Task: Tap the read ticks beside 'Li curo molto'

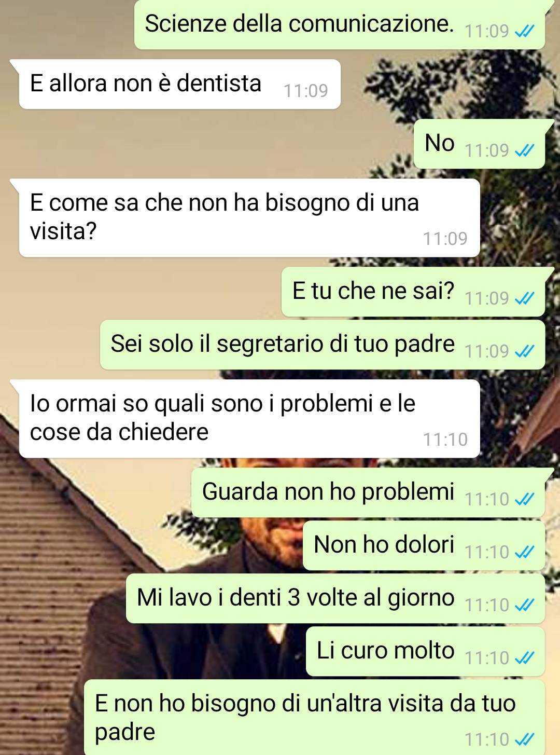Action: click(524, 658)
